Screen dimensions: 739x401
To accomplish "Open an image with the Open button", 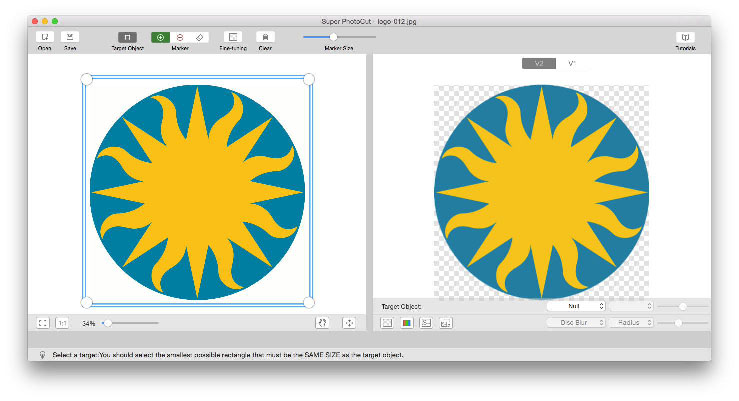I will coord(45,37).
